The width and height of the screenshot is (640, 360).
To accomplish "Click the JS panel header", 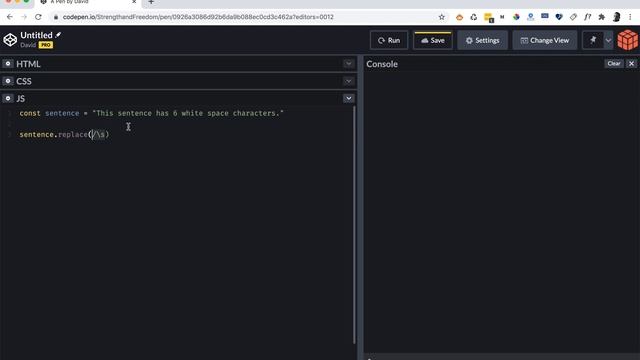I will 178,98.
